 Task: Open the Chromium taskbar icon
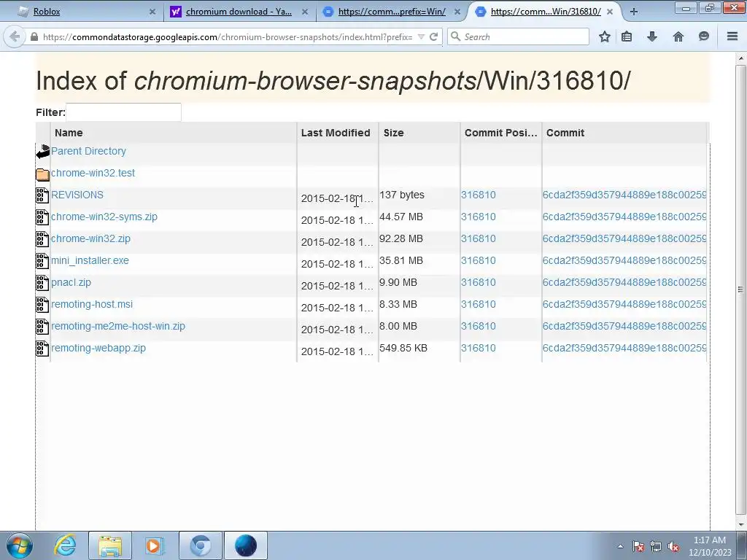[201, 545]
